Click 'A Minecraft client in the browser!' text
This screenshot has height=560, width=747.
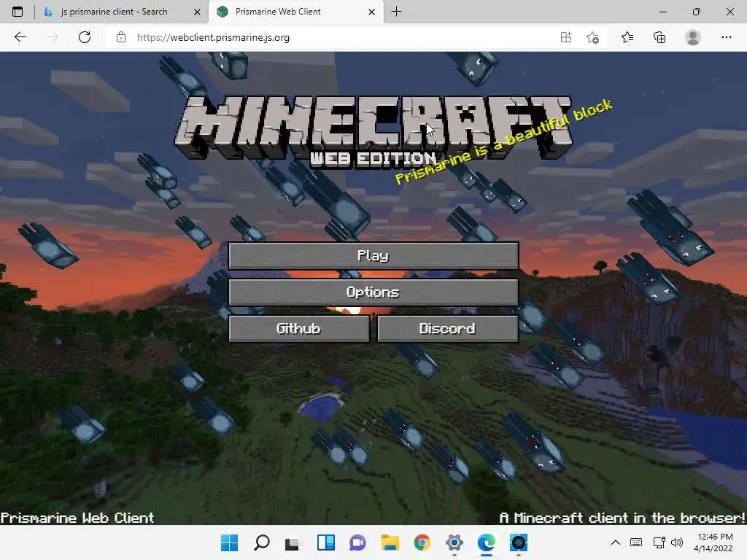click(x=622, y=518)
